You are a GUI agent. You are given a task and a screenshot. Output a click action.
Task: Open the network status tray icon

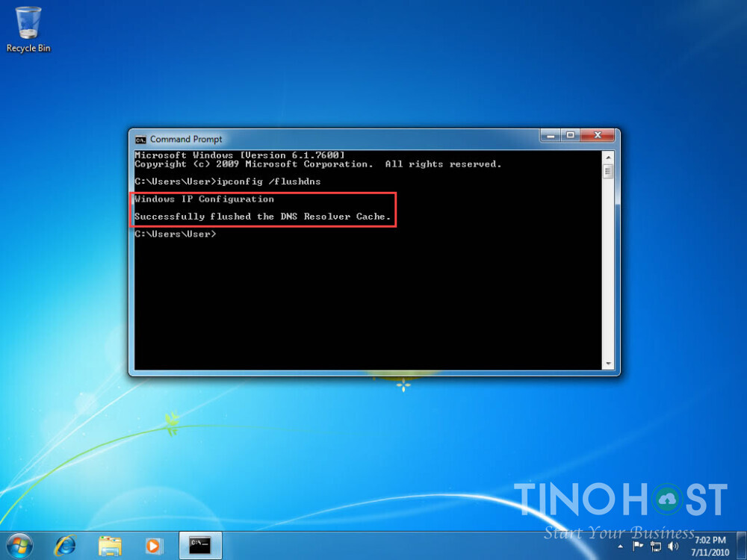656,547
